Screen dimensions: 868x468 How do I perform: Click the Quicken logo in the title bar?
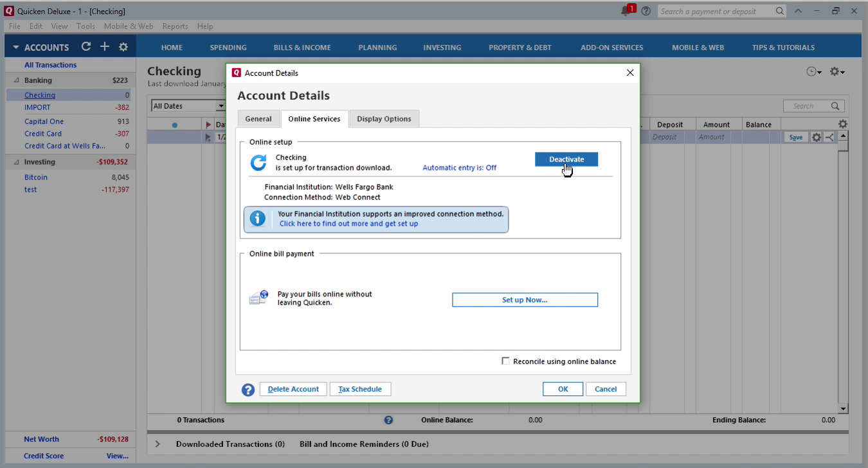pos(9,11)
